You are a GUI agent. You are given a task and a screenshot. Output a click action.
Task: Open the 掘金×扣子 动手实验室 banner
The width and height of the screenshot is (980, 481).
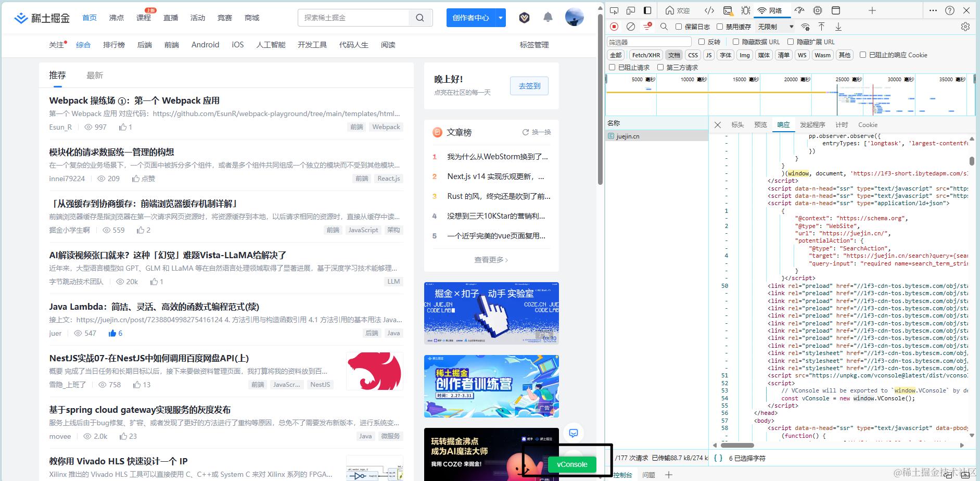[491, 313]
